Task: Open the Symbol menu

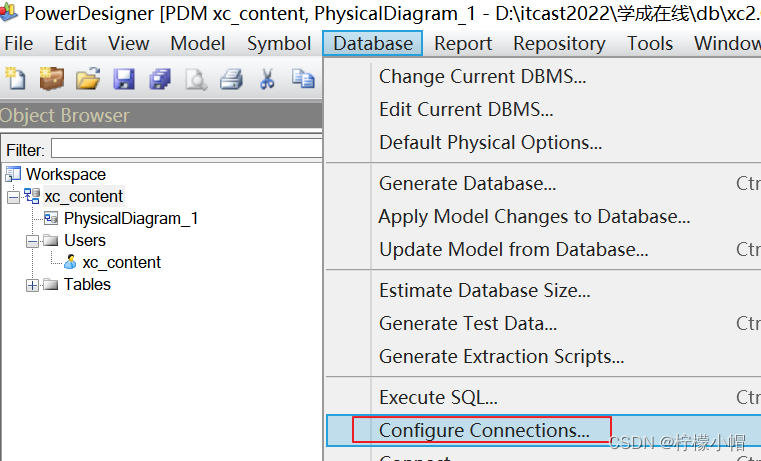Action: coord(279,44)
